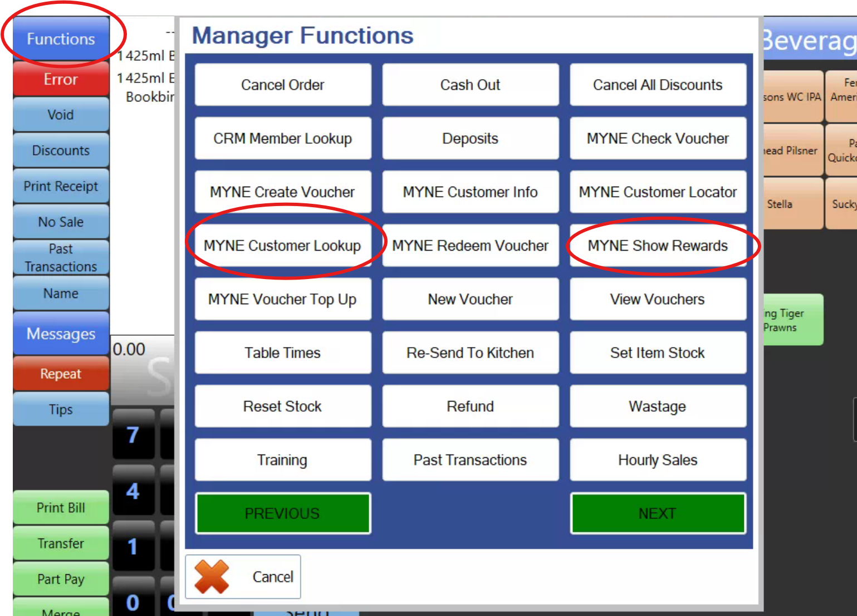Click the red Error button
Image resolution: width=857 pixels, height=616 pixels.
click(x=61, y=79)
